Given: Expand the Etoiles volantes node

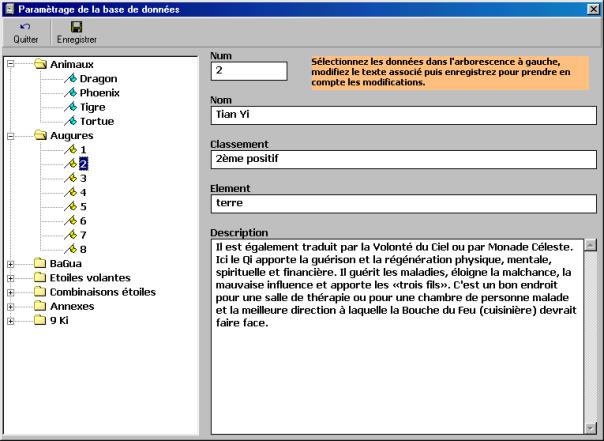Looking at the screenshot, I should coord(11,278).
